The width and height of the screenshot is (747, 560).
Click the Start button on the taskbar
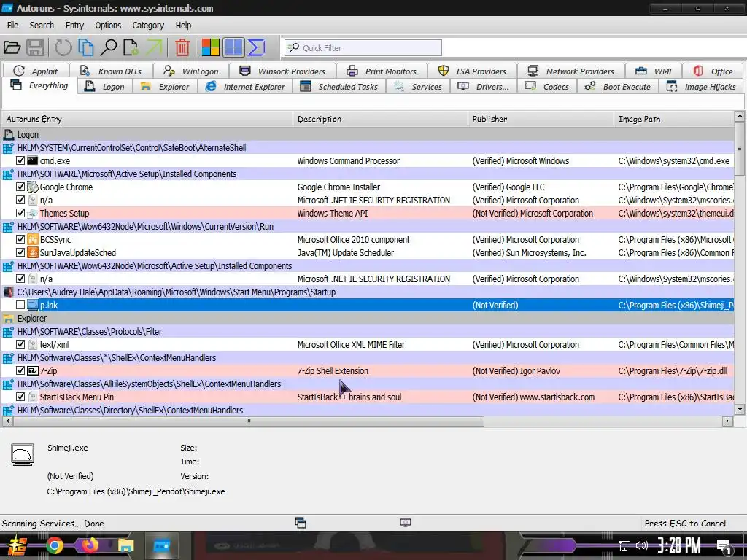(17, 545)
